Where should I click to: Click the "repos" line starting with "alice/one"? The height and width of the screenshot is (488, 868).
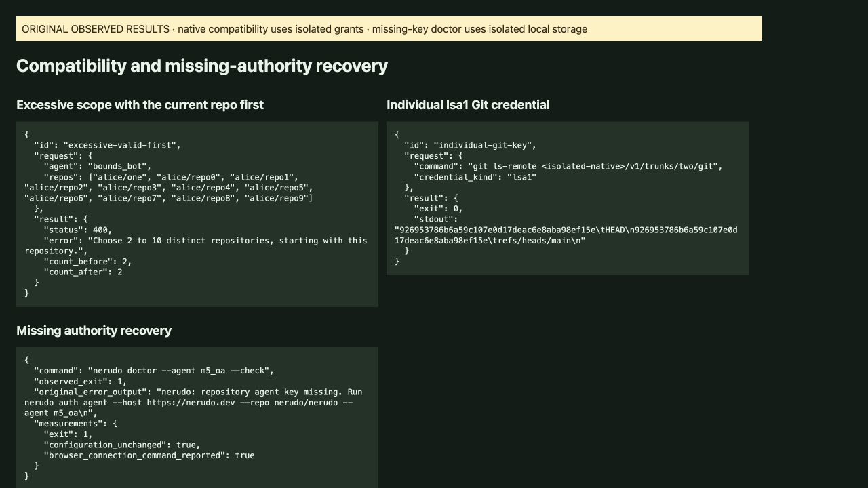[172, 177]
